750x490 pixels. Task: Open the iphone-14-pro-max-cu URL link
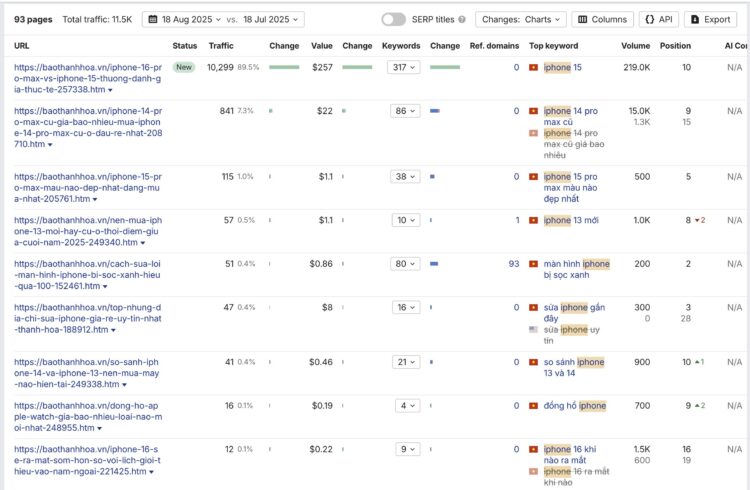pyautogui.click(x=88, y=127)
